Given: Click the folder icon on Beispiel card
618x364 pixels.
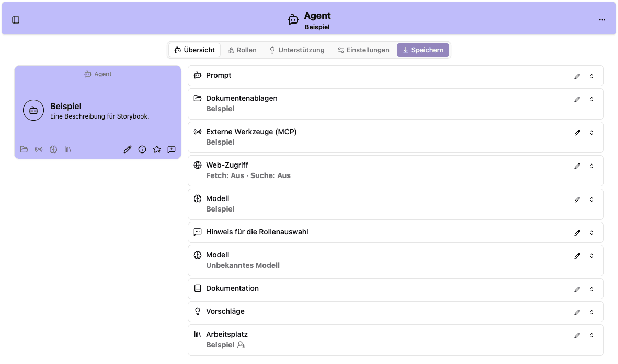Looking at the screenshot, I should [24, 149].
